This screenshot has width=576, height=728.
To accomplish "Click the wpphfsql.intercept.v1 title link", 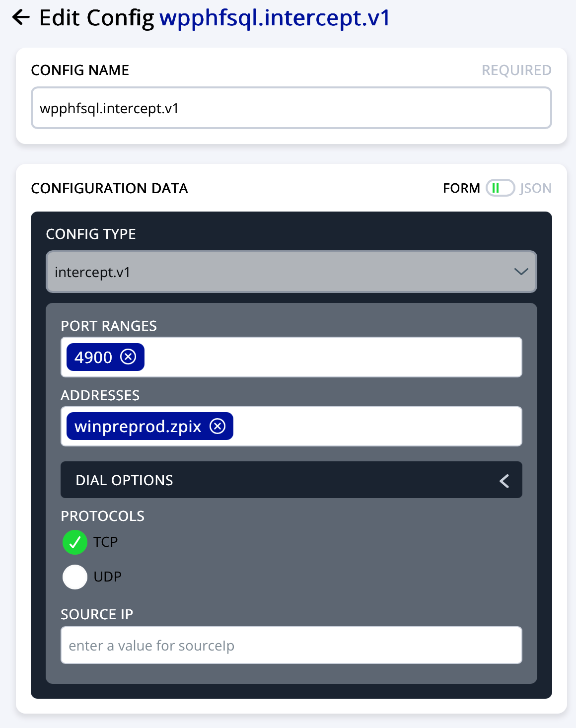I will click(275, 18).
